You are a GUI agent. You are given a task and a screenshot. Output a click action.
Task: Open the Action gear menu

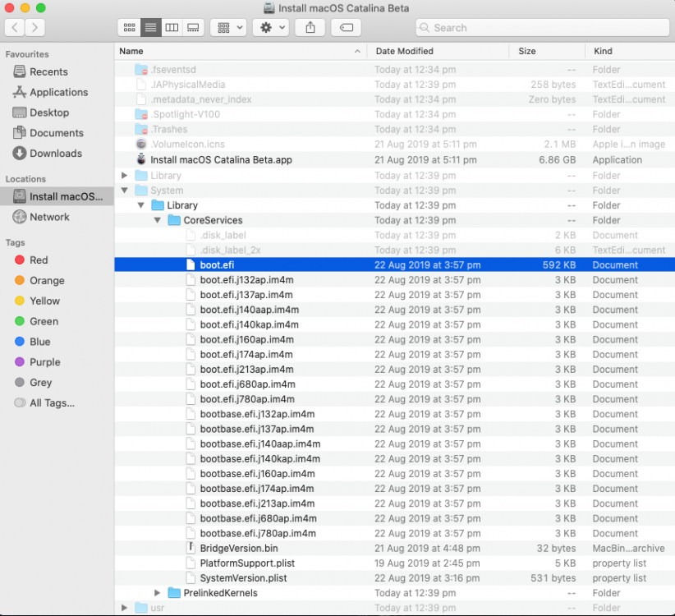coord(271,28)
